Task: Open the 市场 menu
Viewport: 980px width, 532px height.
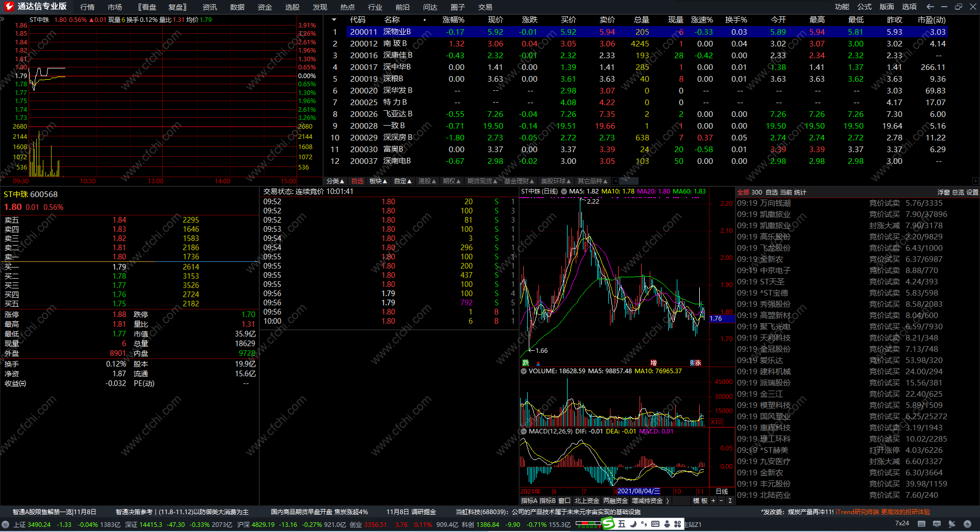Action: [x=115, y=7]
